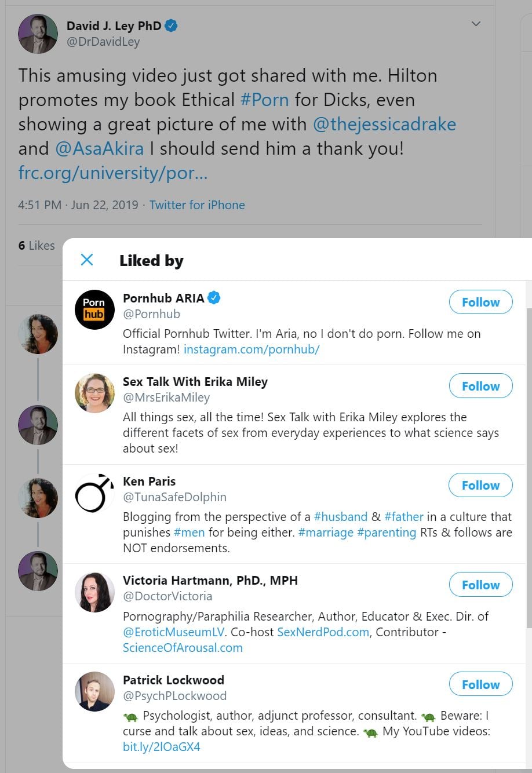Screen dimensions: 532x773
Task: Follow Pornhub ARIA
Action: tap(480, 302)
